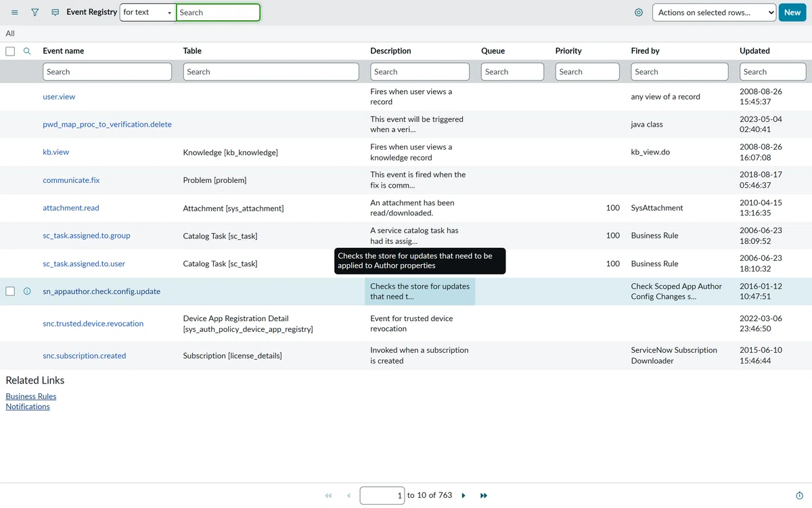Viewport: 812px width, 508px height.
Task: Focus the Event name column search field
Action: 107,72
